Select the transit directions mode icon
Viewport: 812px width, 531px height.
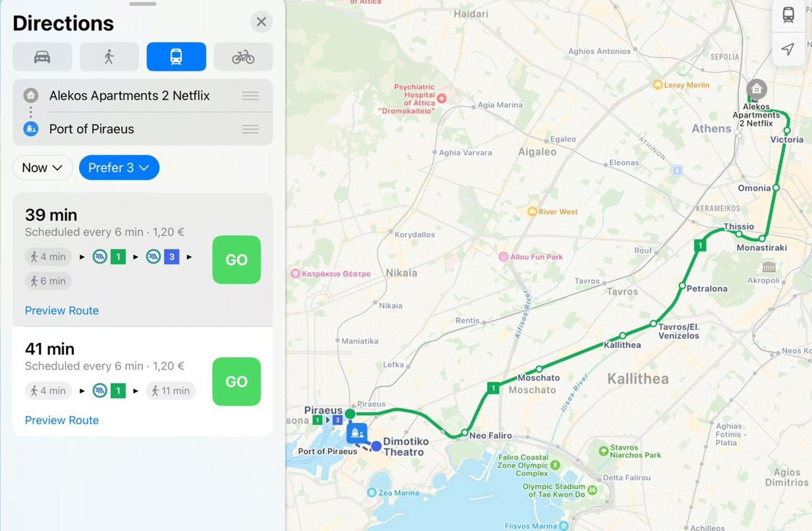click(x=176, y=56)
